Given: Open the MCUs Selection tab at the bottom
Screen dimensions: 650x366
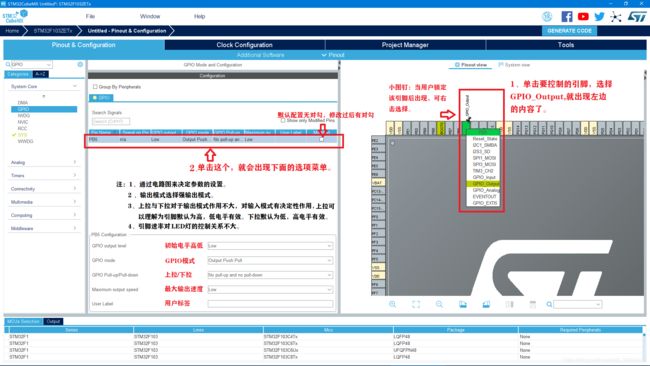Looking at the screenshot, I should point(23,321).
